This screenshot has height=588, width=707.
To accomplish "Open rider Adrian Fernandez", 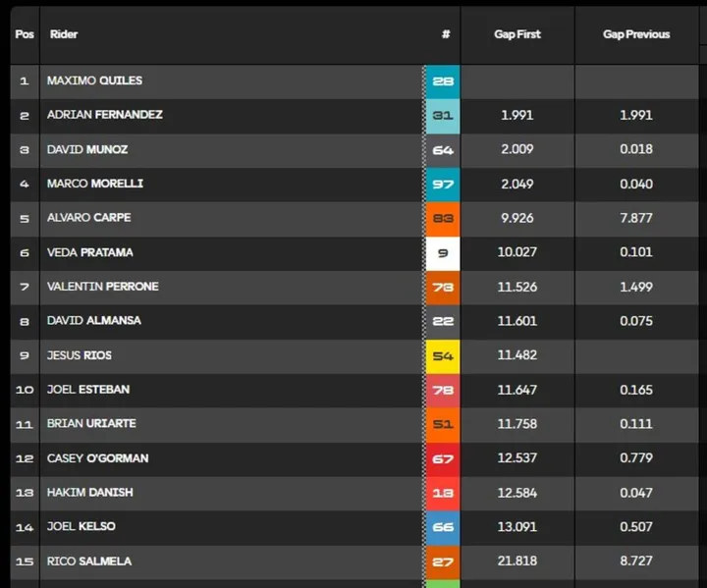I will pos(105,115).
